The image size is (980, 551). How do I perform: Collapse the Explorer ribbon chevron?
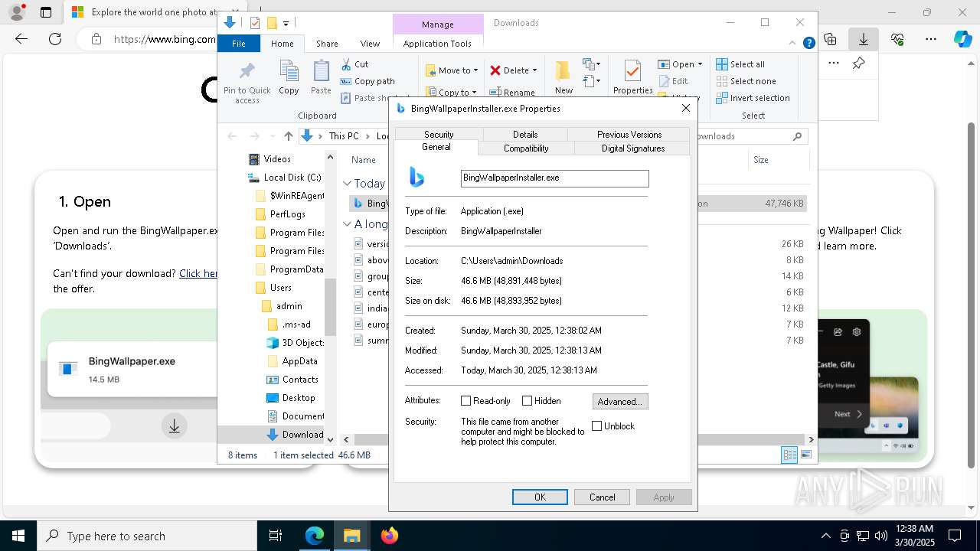click(x=794, y=44)
